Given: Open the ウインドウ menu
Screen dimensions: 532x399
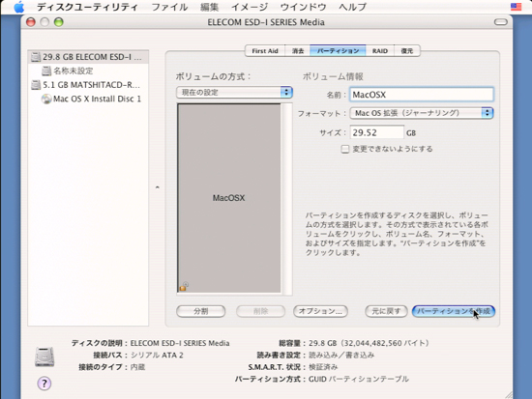Looking at the screenshot, I should [x=304, y=7].
